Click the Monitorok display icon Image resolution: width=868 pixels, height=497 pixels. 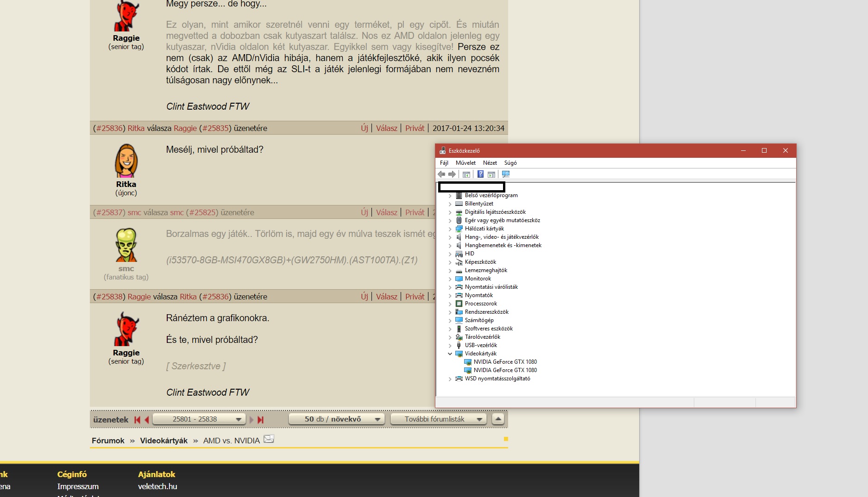click(x=459, y=279)
